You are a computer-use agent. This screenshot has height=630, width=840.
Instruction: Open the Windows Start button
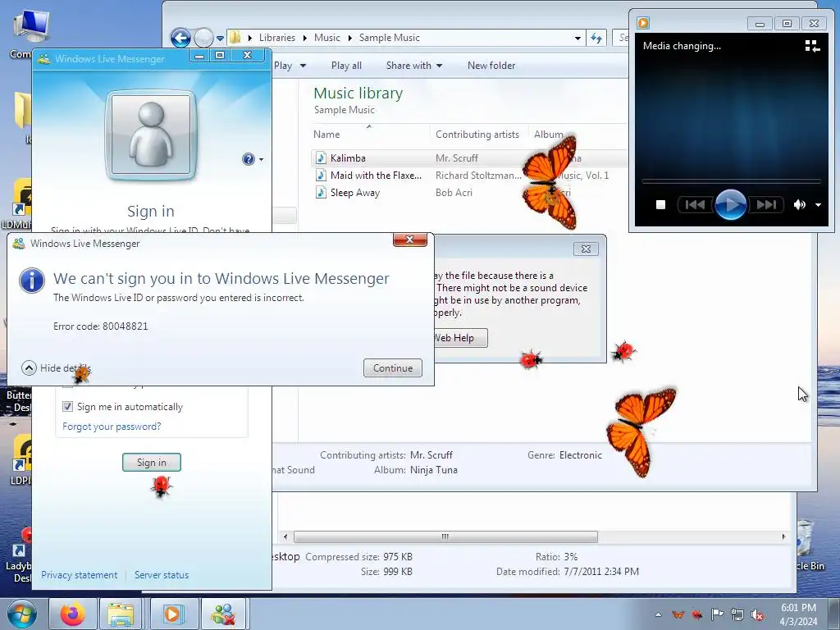(21, 614)
